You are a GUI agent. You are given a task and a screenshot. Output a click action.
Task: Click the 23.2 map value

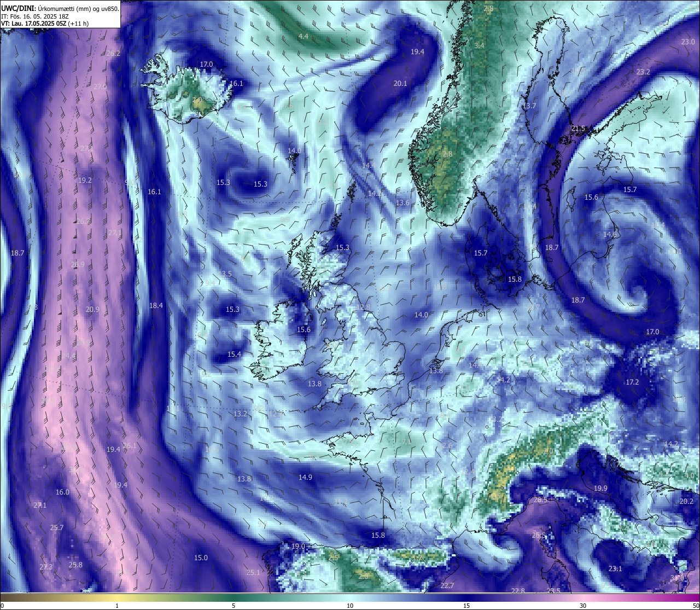point(643,72)
